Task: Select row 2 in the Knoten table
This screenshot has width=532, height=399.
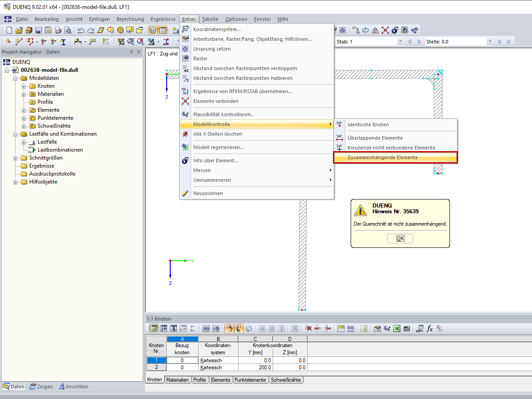Action: click(156, 367)
